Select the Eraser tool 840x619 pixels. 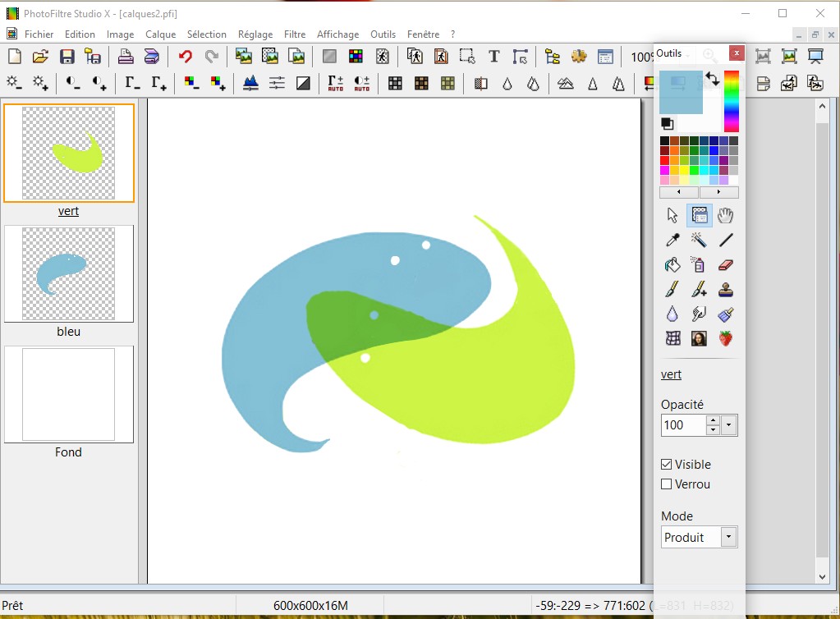[x=725, y=264]
